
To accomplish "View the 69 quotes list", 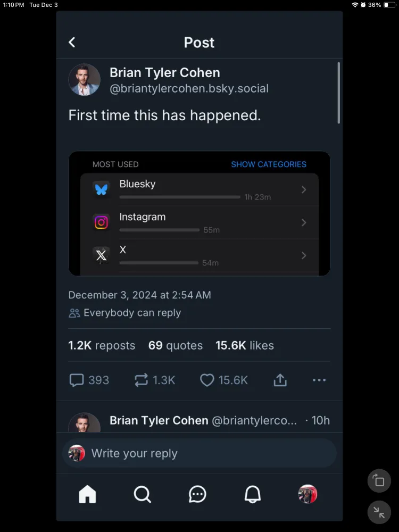I will pos(176,345).
